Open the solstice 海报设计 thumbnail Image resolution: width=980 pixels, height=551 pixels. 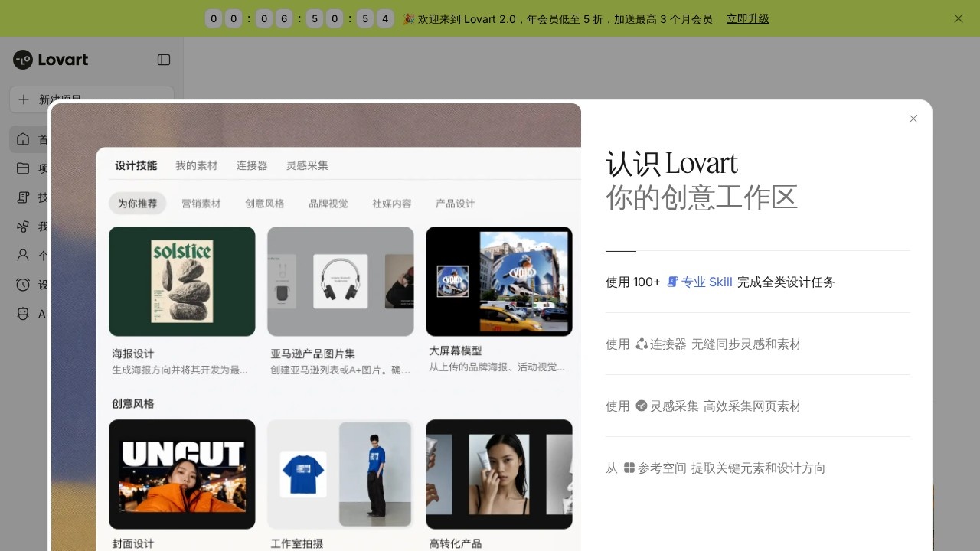pos(182,281)
